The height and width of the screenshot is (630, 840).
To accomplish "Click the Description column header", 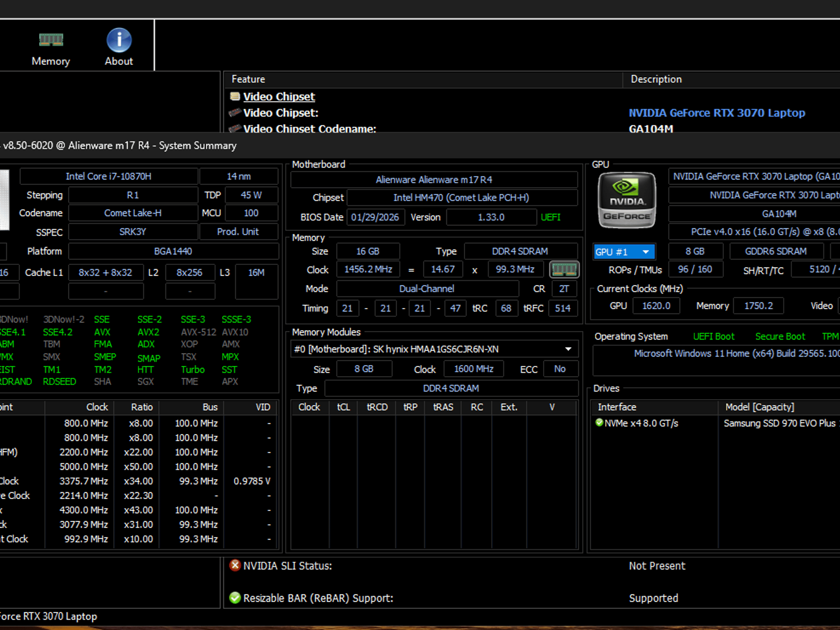I will click(656, 79).
